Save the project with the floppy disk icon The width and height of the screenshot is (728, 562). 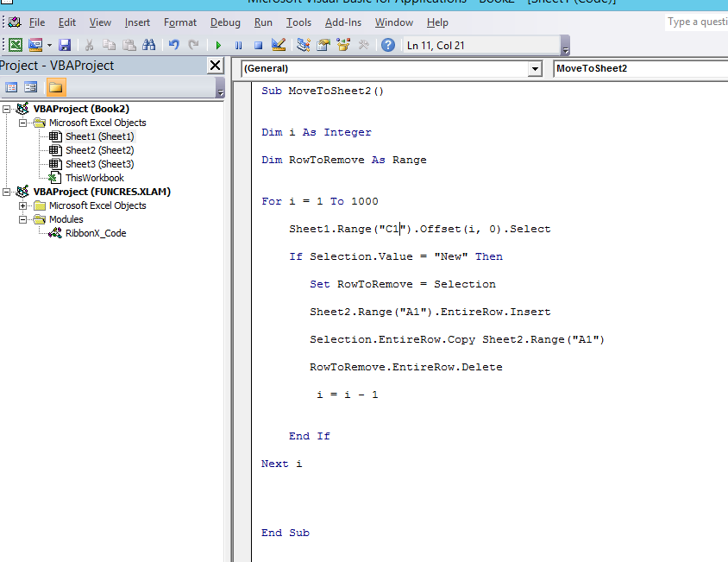pyautogui.click(x=65, y=45)
